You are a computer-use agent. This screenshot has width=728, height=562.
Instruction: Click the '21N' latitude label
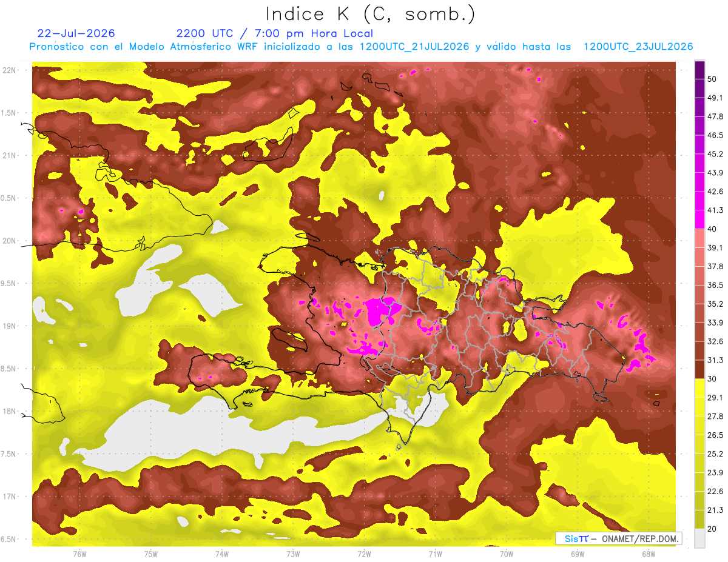[9, 155]
